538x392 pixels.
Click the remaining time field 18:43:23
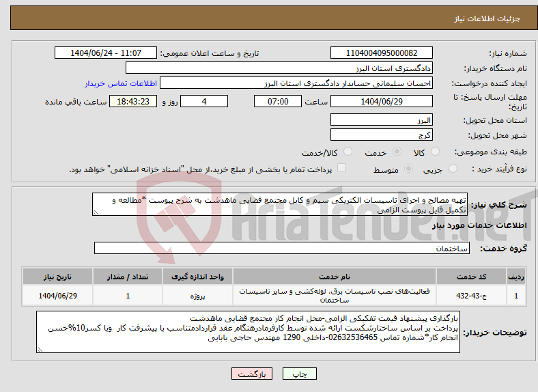(133, 101)
